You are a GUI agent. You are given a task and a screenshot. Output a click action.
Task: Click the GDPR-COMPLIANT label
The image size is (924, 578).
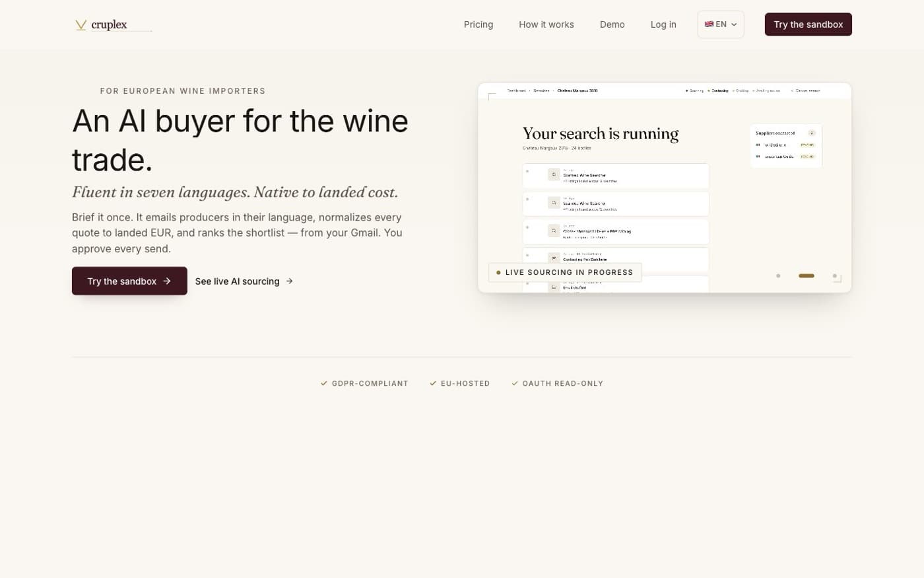pos(364,383)
